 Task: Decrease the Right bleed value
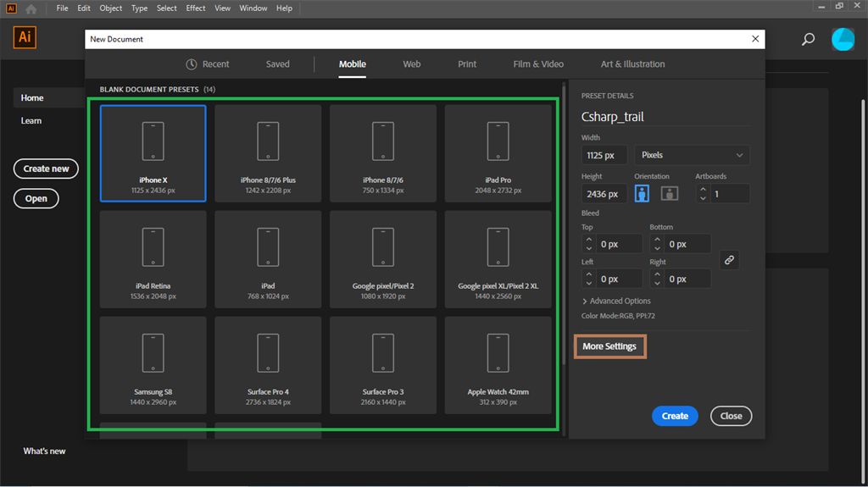tap(657, 284)
